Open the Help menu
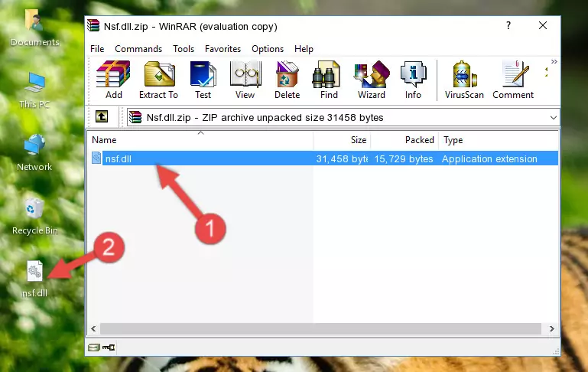Screen dimensions: 588x372 tap(304, 49)
